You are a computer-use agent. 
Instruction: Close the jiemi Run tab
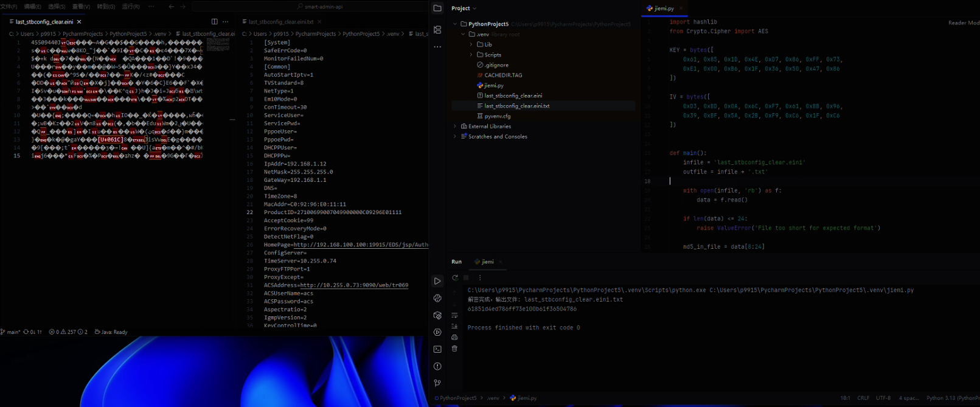501,262
